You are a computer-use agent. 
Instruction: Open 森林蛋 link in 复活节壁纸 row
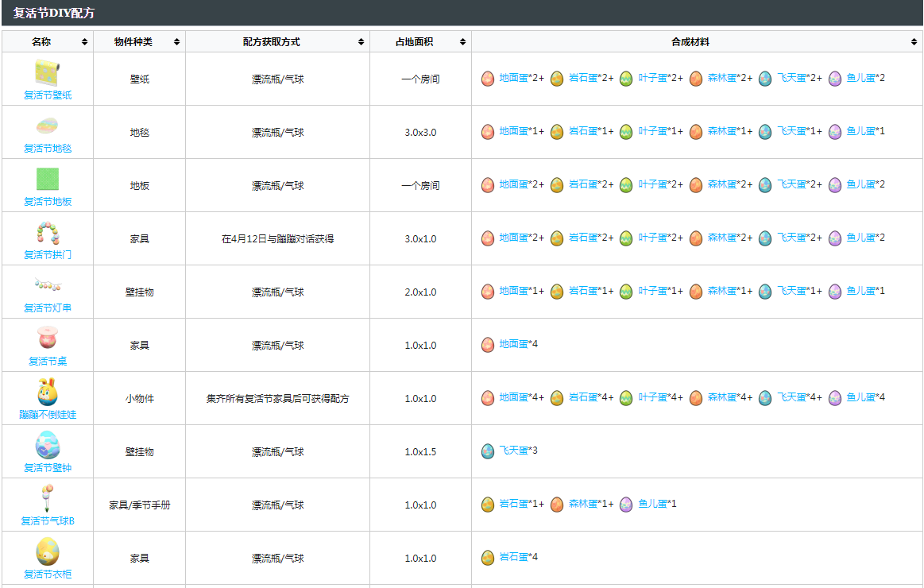coord(722,77)
